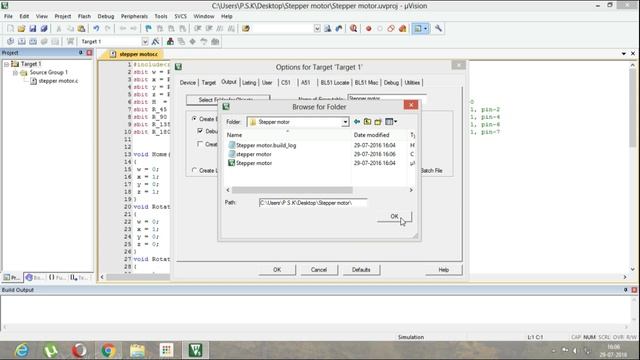The height and width of the screenshot is (360, 640).
Task: Open the Browse dialog view menu icon
Action: 391,122
